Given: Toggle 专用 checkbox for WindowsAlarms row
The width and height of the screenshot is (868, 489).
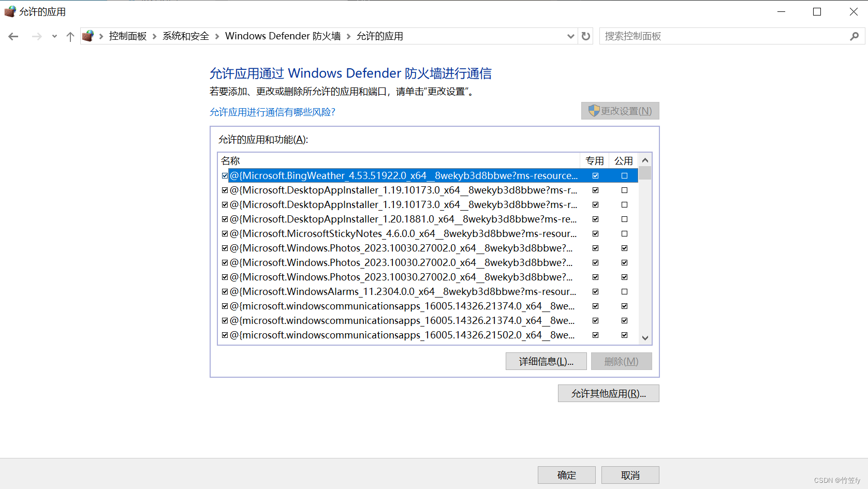Looking at the screenshot, I should point(596,292).
